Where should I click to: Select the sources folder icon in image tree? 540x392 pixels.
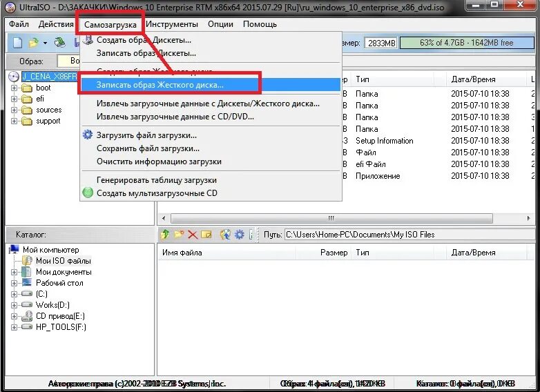(26, 110)
